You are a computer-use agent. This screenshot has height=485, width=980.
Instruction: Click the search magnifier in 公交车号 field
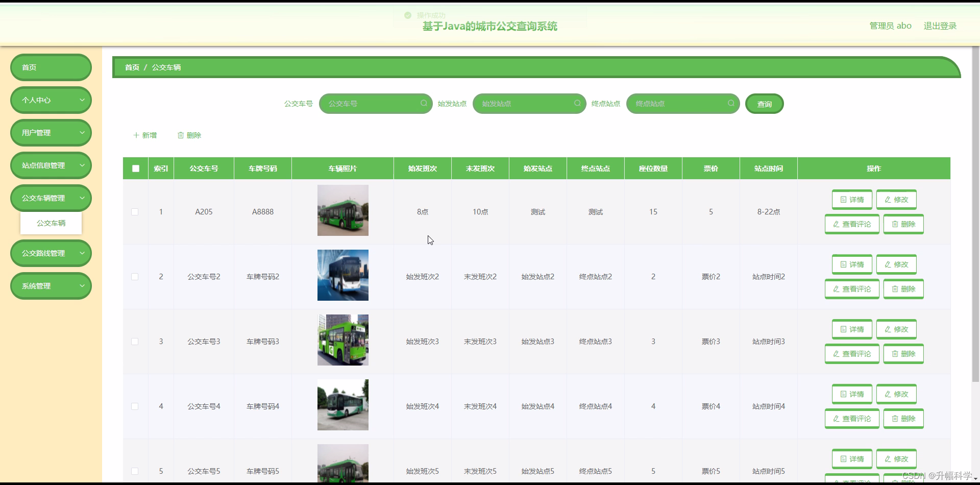(x=424, y=104)
